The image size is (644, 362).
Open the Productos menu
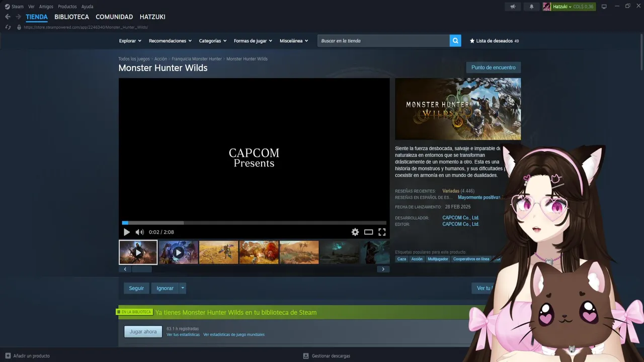pyautogui.click(x=67, y=7)
